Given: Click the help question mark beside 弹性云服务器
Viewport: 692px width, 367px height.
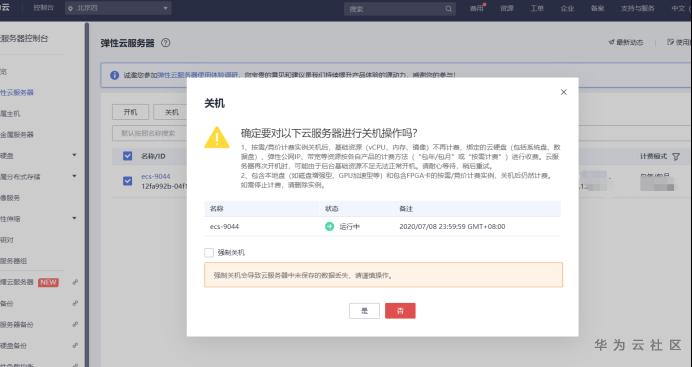Looking at the screenshot, I should click(x=165, y=43).
